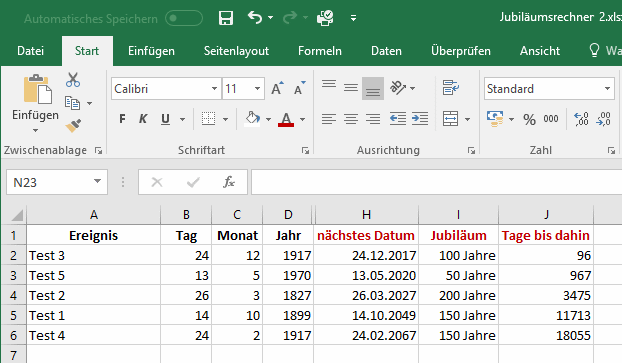The height and width of the screenshot is (363, 622).
Task: Open Ausrichtung dialog launcher
Action: pyautogui.click(x=471, y=150)
